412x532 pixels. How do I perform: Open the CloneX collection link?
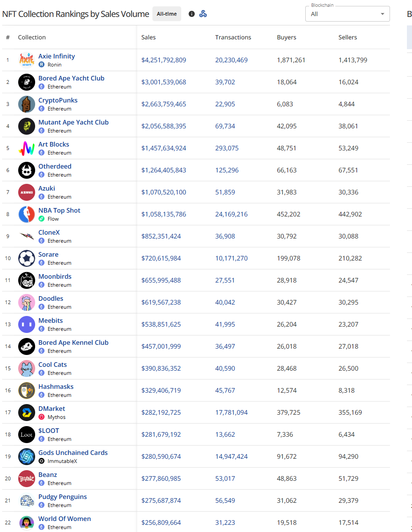(49, 233)
